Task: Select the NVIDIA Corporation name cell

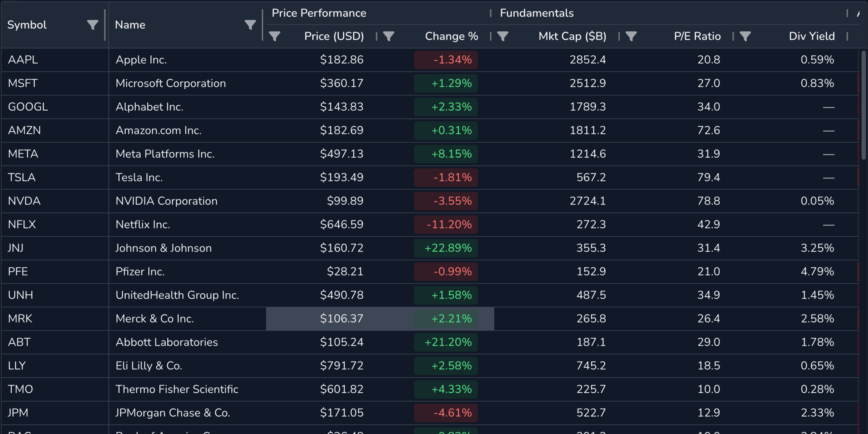Action: [166, 201]
